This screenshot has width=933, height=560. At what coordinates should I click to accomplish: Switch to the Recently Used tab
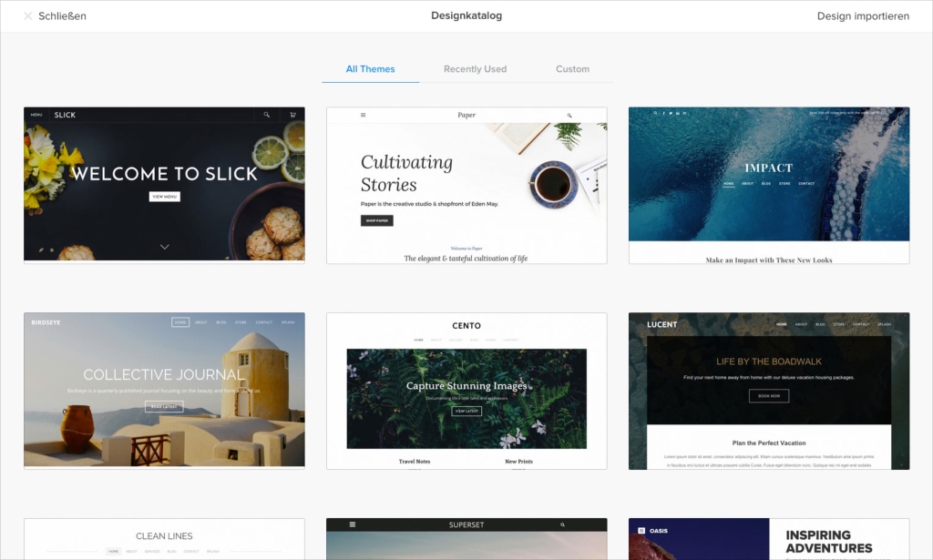475,69
